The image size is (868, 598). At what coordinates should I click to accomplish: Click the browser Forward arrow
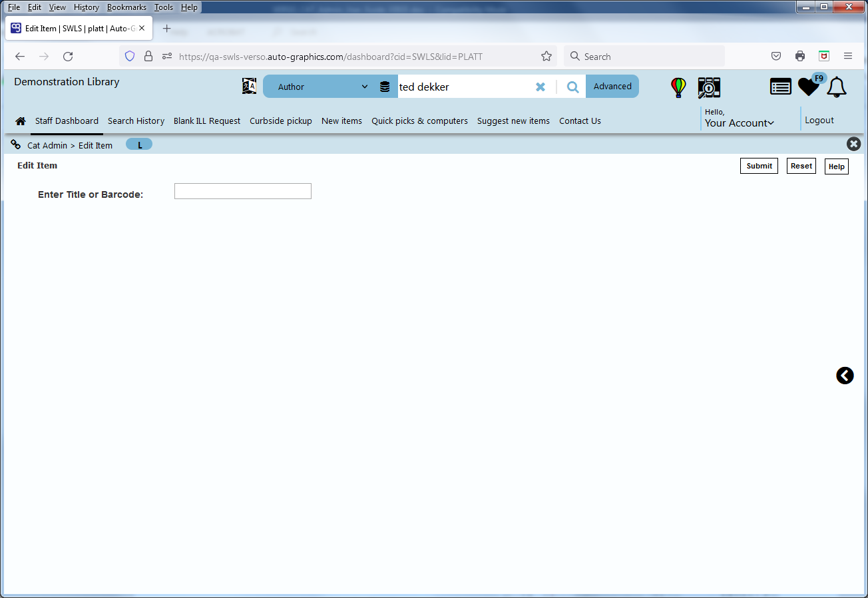[x=44, y=57]
